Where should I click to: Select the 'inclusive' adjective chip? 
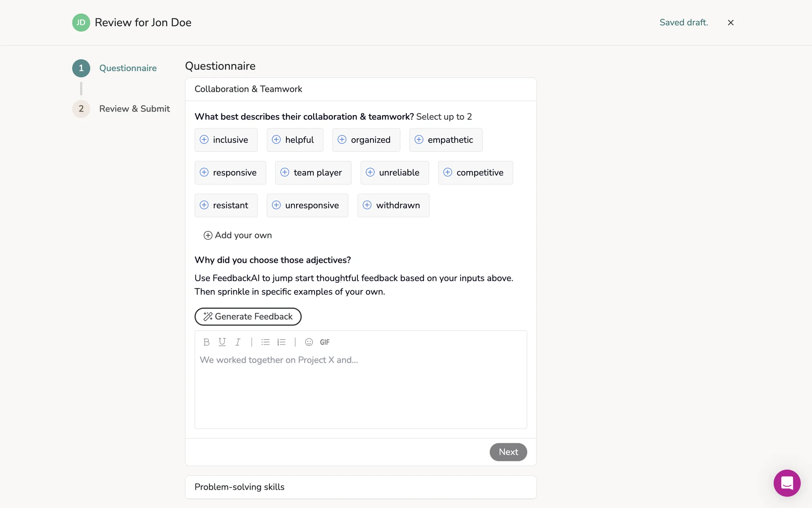pyautogui.click(x=226, y=140)
